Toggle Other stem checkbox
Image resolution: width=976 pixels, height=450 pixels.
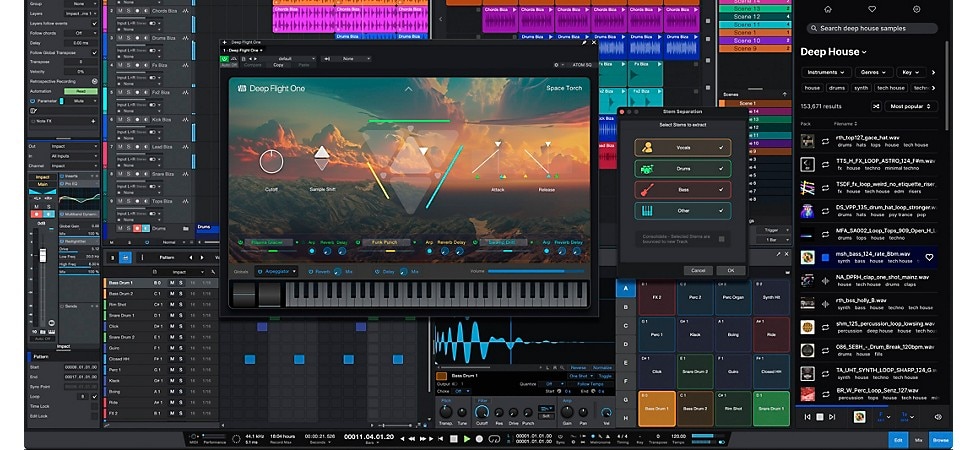(721, 211)
